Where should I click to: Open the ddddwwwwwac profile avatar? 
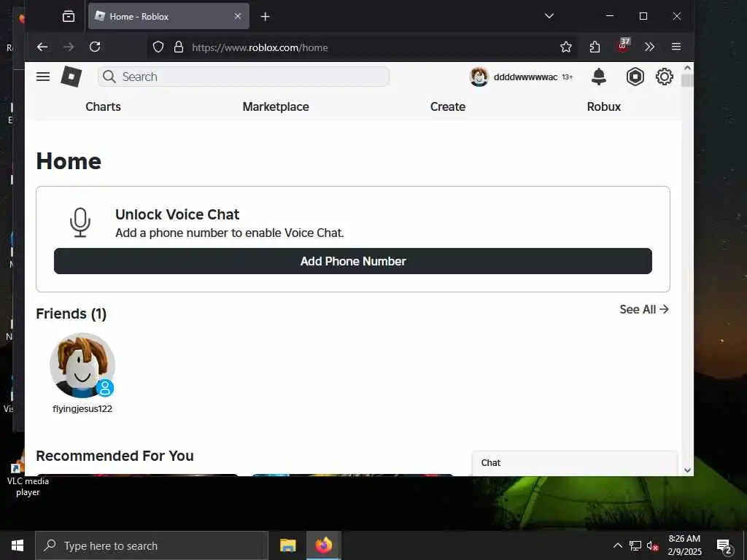(x=479, y=77)
